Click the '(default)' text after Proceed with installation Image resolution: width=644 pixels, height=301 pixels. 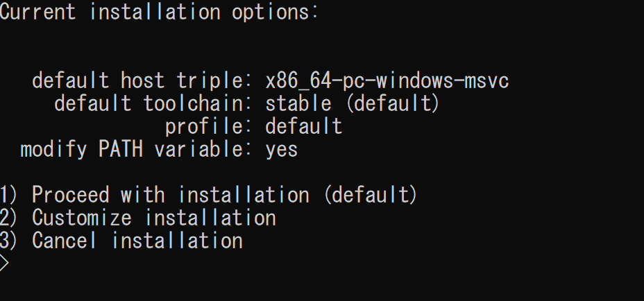pos(371,195)
